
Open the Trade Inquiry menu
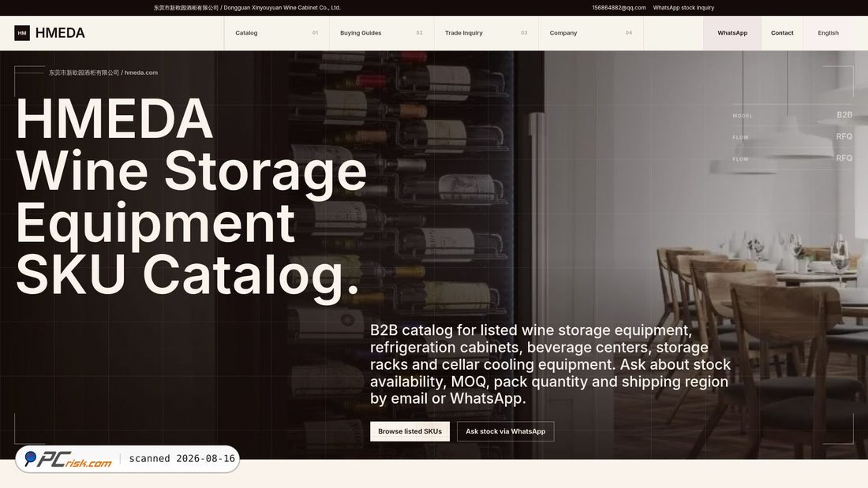486,33
